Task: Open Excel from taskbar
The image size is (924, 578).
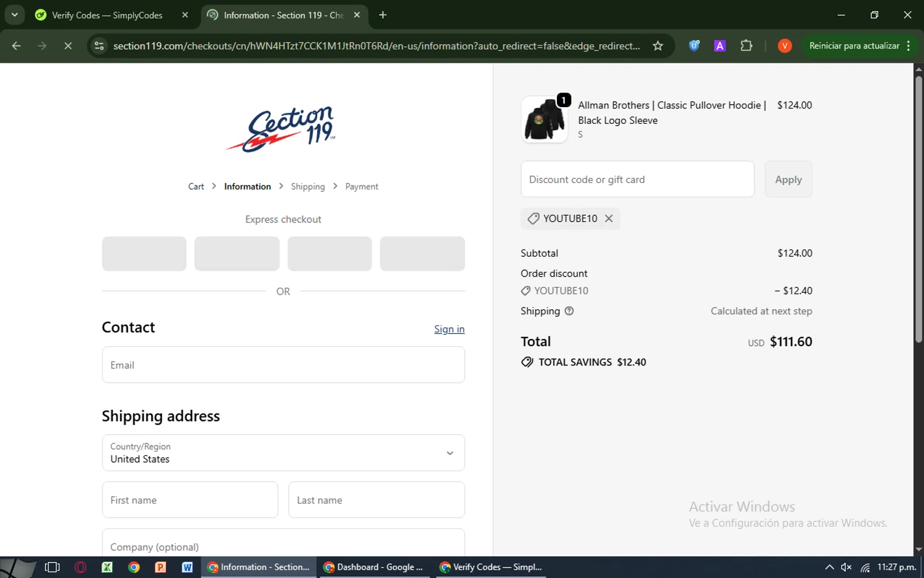Action: (x=107, y=567)
